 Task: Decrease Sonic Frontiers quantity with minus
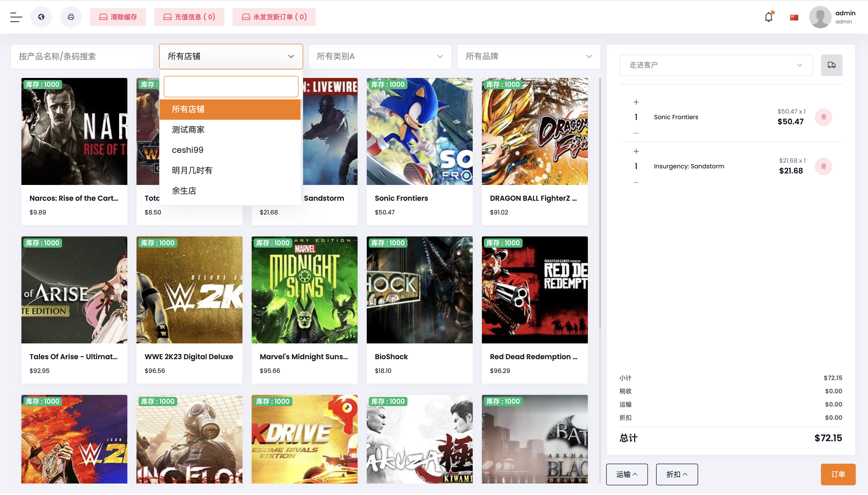pos(636,133)
